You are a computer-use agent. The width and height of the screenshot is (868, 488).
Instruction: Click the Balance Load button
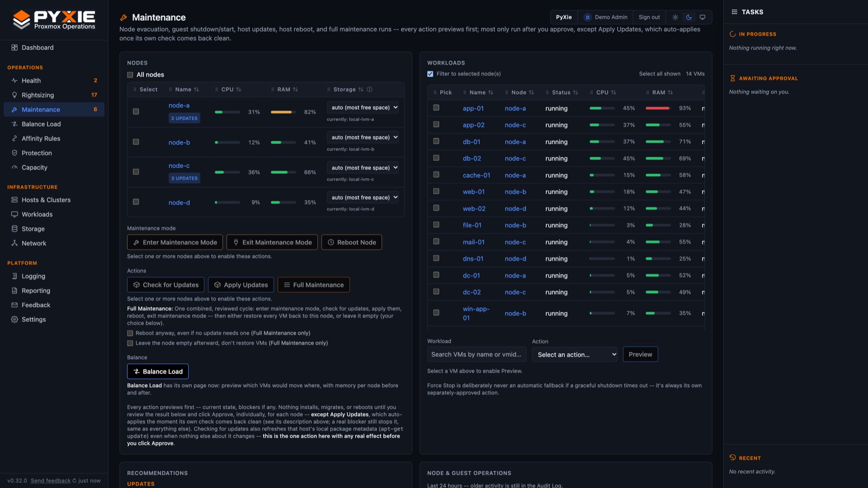tap(158, 371)
